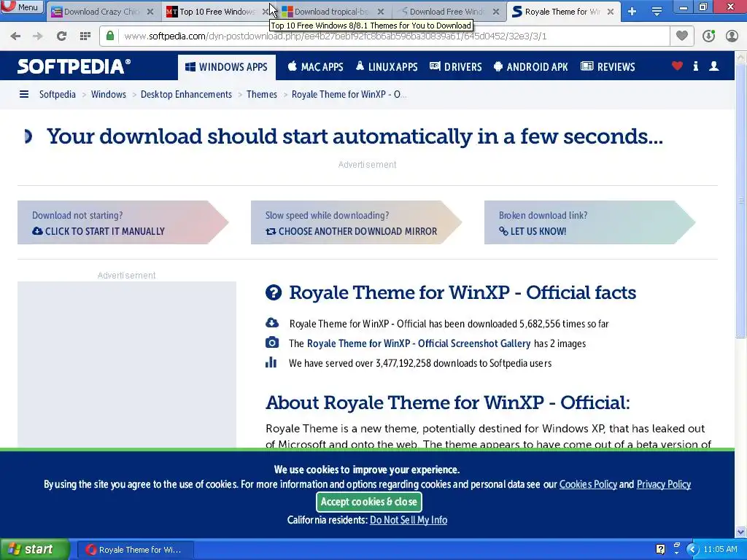Open the Mac Apps section

click(x=315, y=67)
